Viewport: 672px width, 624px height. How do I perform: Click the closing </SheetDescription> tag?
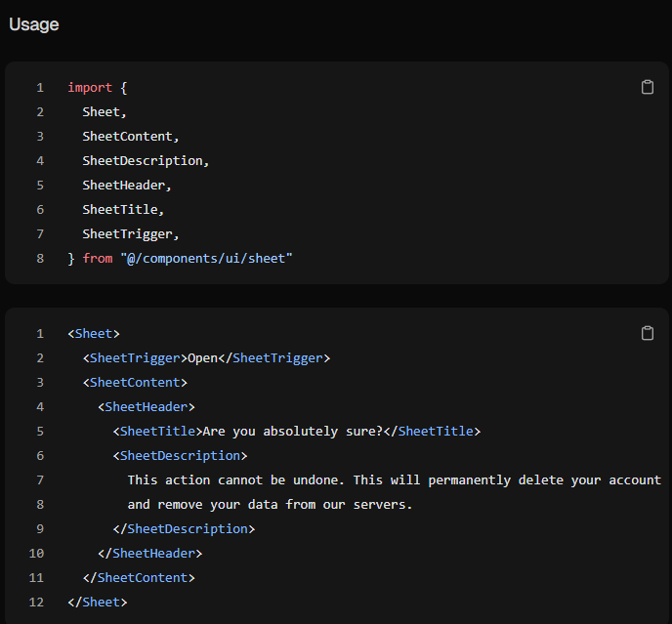(x=184, y=529)
